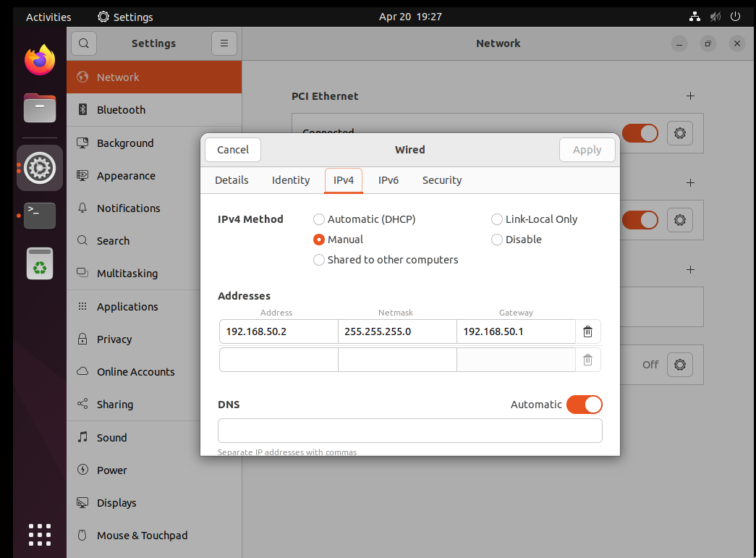This screenshot has height=558, width=756.
Task: Delete the 192.168.50.2 address row
Action: tap(587, 331)
